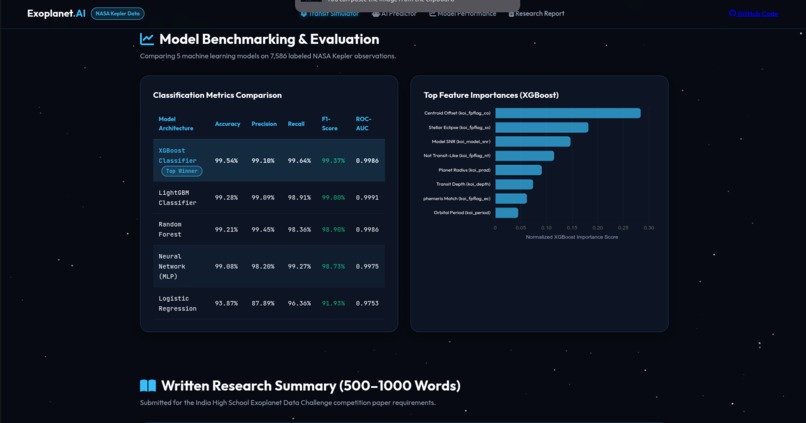The height and width of the screenshot is (423, 806).
Task: Click the Transit Depth bar in chart
Action: [x=514, y=184]
